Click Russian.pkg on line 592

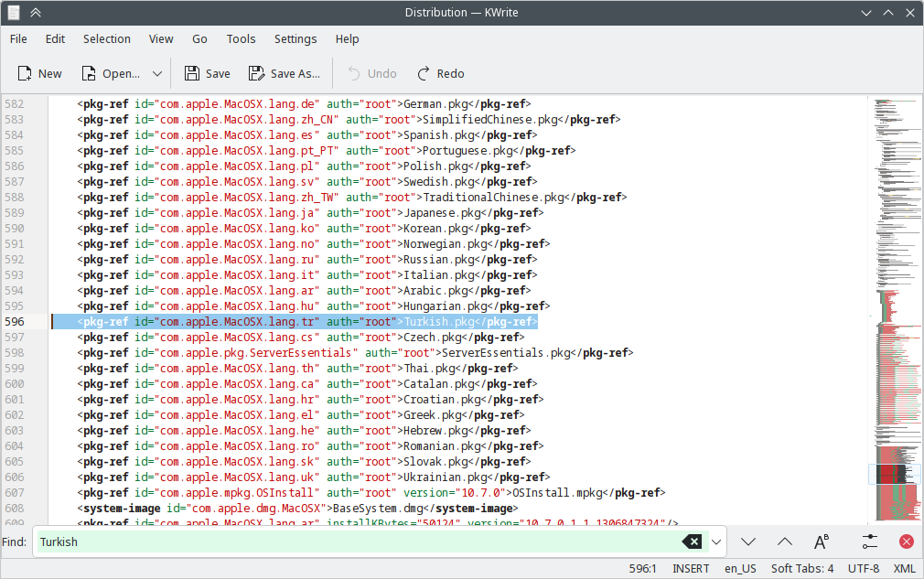point(439,260)
